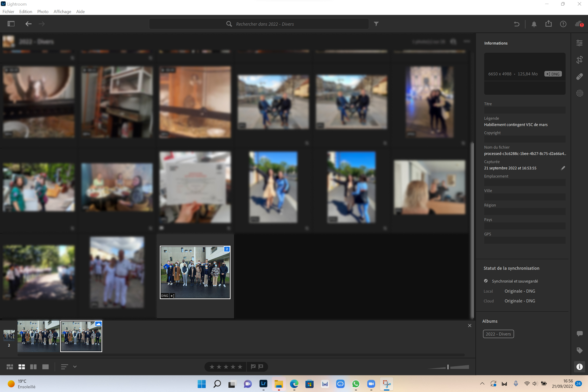Image resolution: width=588 pixels, height=392 pixels.
Task: Flag photo as picked
Action: (253, 367)
